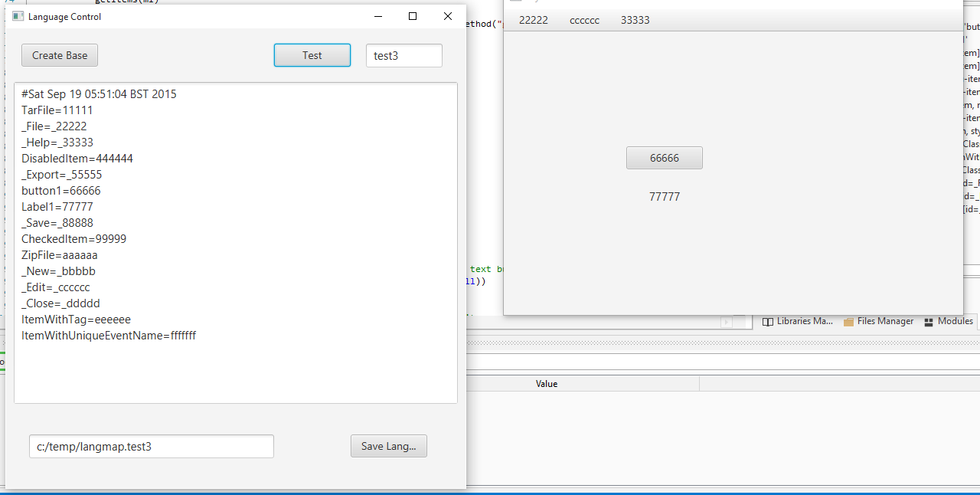This screenshot has width=980, height=495.
Task: Click the line button1=66666
Action: 61,191
